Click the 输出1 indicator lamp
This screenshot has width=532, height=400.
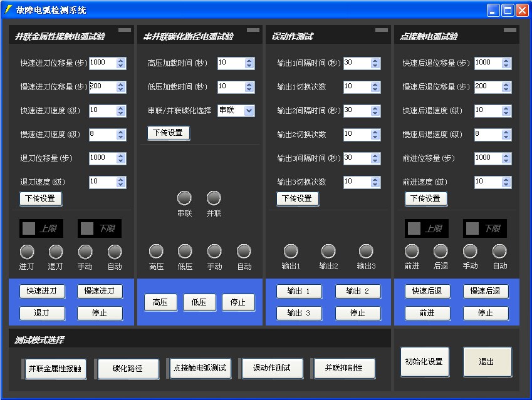tap(291, 252)
